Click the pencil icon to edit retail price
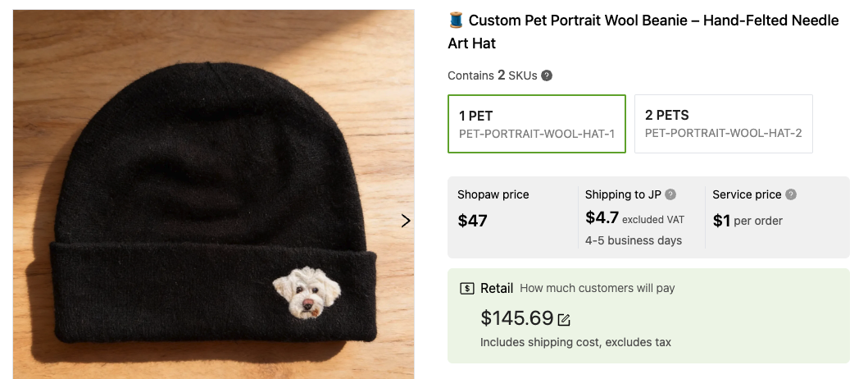The height and width of the screenshot is (379, 868). 564,319
